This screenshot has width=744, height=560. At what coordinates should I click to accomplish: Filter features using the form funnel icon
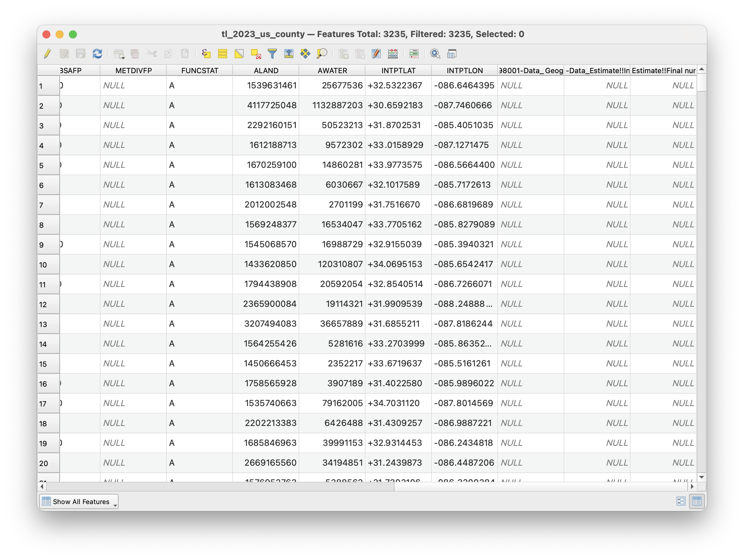(272, 54)
